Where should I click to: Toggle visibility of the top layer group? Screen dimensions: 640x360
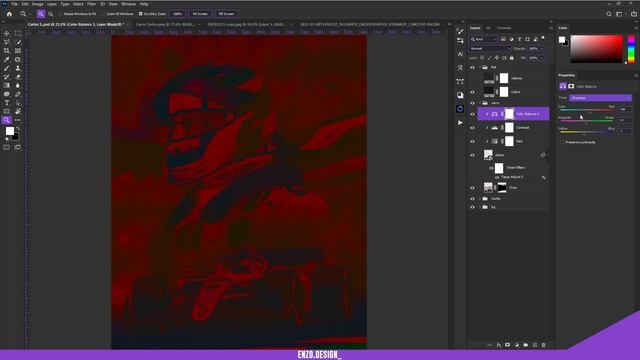click(x=473, y=67)
